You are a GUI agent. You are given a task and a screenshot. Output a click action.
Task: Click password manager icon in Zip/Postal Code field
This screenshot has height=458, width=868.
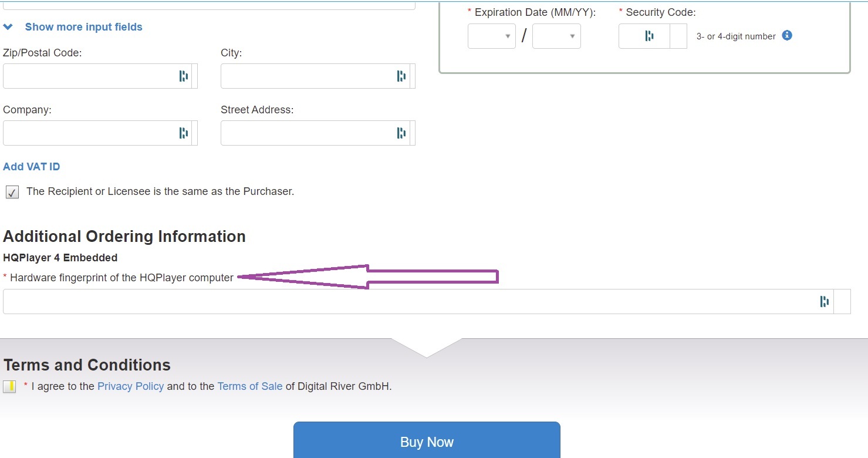click(184, 76)
